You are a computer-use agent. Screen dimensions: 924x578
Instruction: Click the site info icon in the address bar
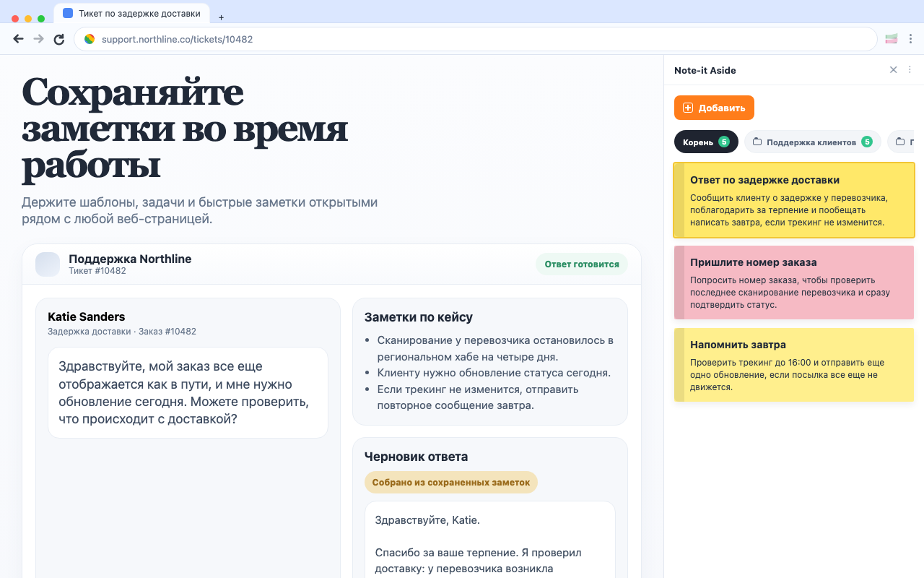pyautogui.click(x=89, y=39)
